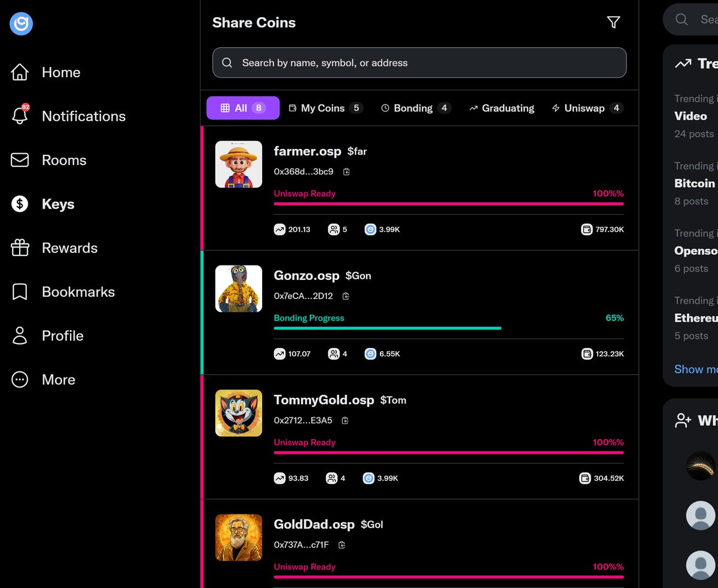Screen dimensions: 718x588
Task: Open the More menu in the sidebar
Action: pyautogui.click(x=43, y=379)
